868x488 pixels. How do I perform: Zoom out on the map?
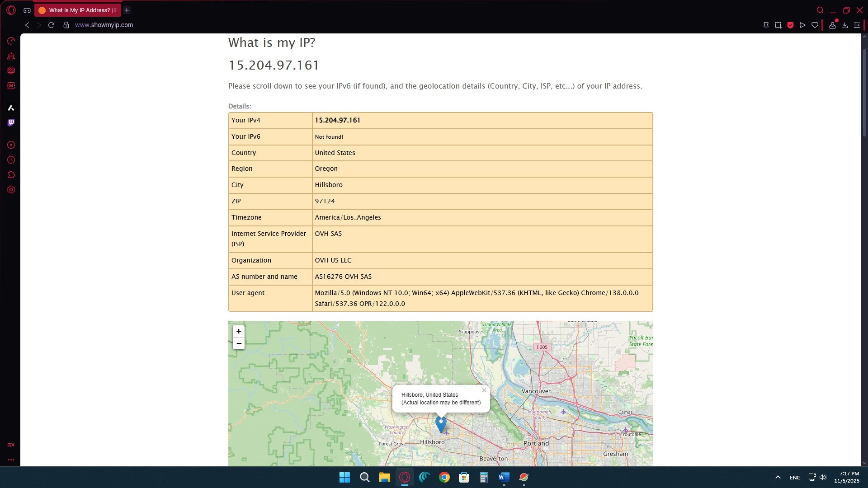[239, 343]
